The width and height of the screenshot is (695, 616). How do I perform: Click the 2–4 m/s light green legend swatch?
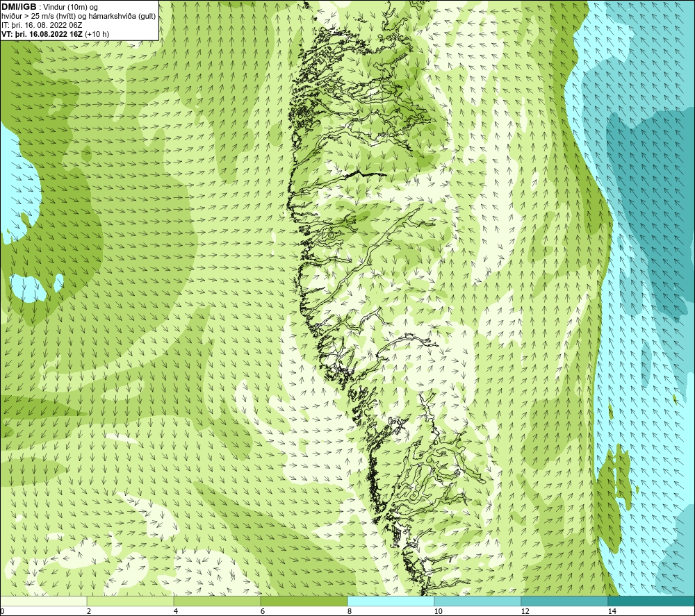(x=131, y=601)
